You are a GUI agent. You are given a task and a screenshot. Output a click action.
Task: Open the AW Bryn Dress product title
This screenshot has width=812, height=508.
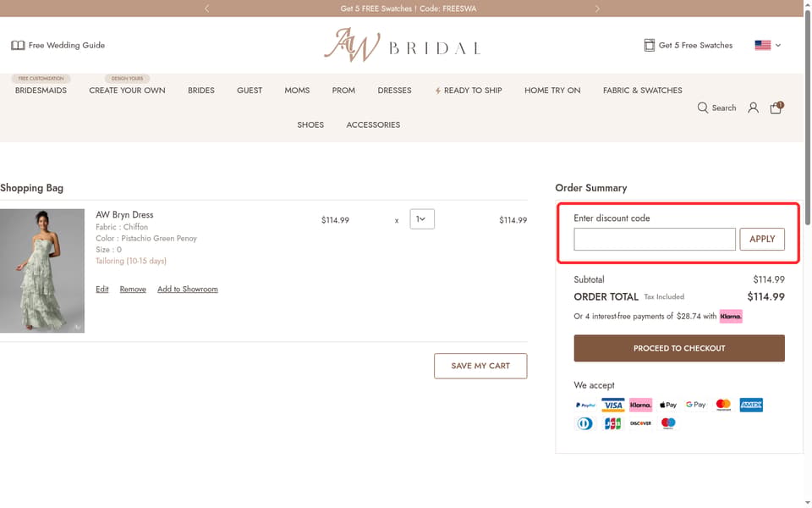pyautogui.click(x=124, y=214)
